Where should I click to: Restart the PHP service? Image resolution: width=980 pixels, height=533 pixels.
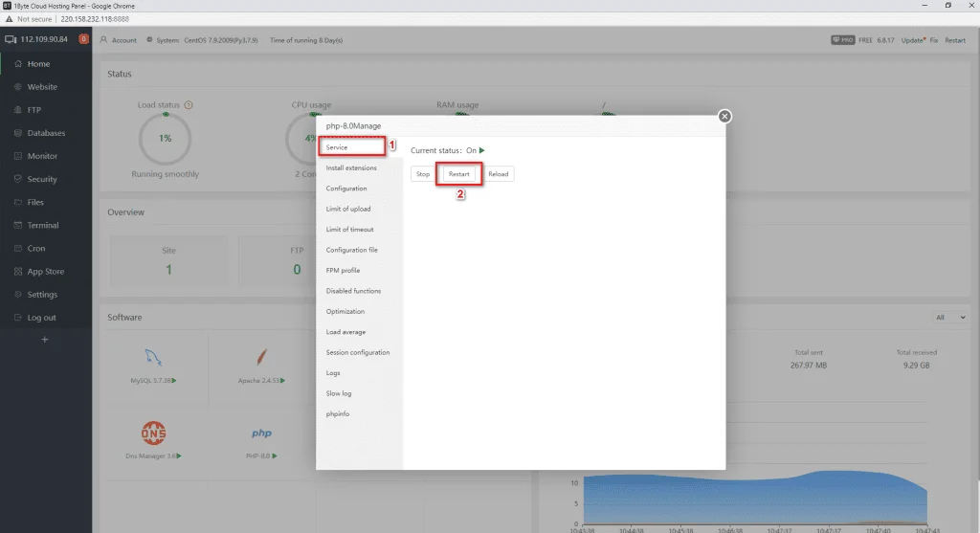pyautogui.click(x=458, y=174)
